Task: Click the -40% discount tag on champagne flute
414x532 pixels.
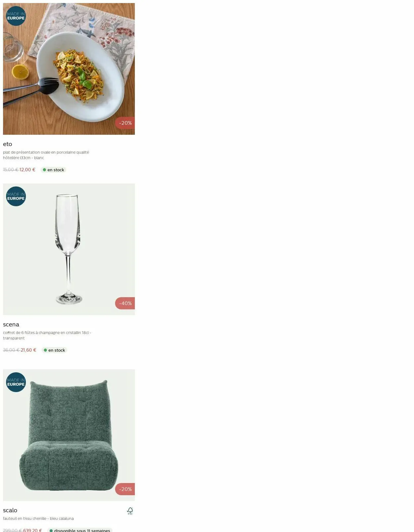Action: point(125,303)
